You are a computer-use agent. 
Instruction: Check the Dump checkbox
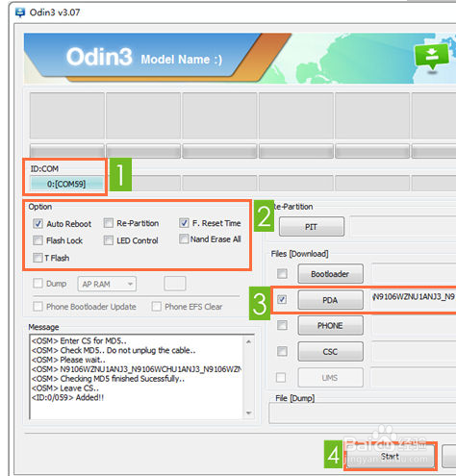click(x=38, y=283)
